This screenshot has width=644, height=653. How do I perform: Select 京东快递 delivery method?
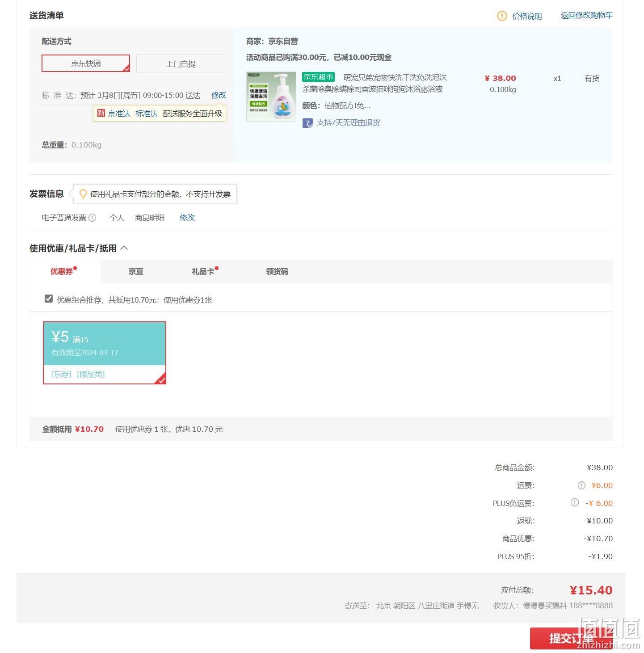86,63
